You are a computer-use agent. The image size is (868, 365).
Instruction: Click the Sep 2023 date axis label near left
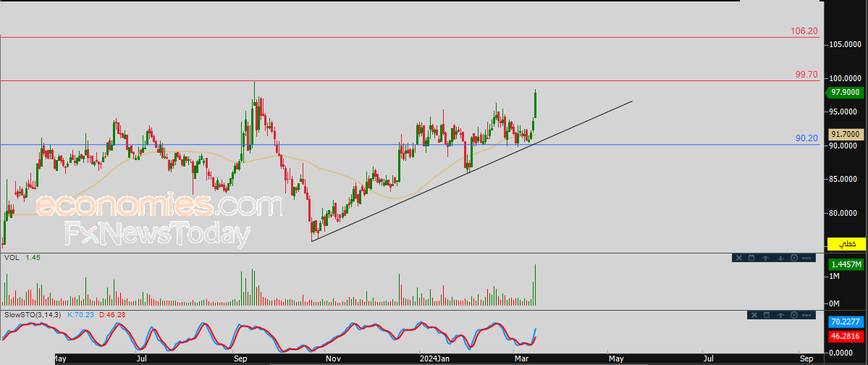pyautogui.click(x=240, y=359)
